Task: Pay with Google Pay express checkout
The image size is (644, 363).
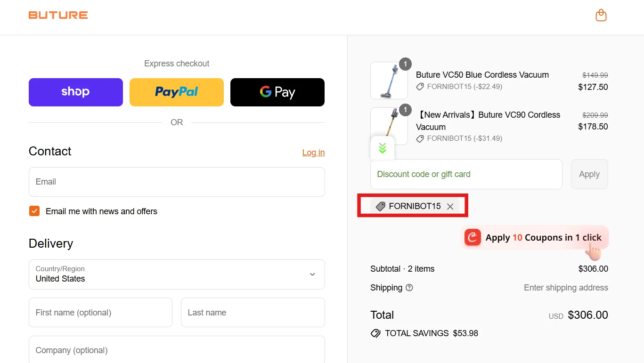Action: (277, 92)
